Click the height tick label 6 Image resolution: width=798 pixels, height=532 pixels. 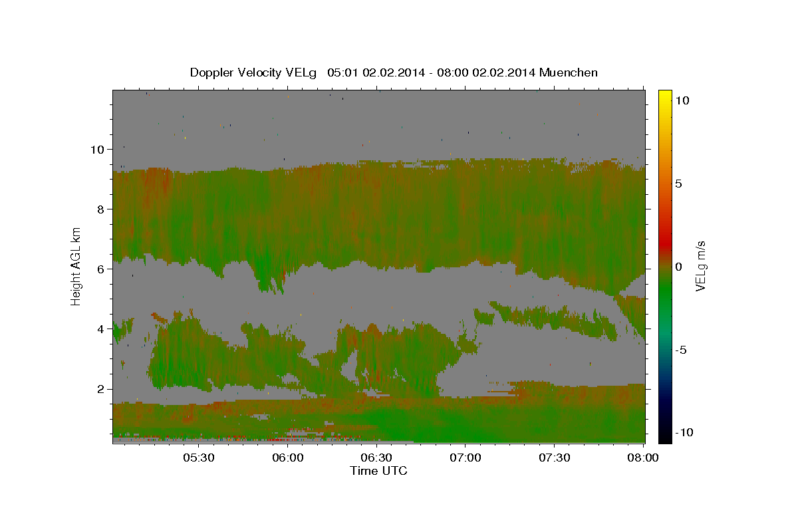click(101, 269)
